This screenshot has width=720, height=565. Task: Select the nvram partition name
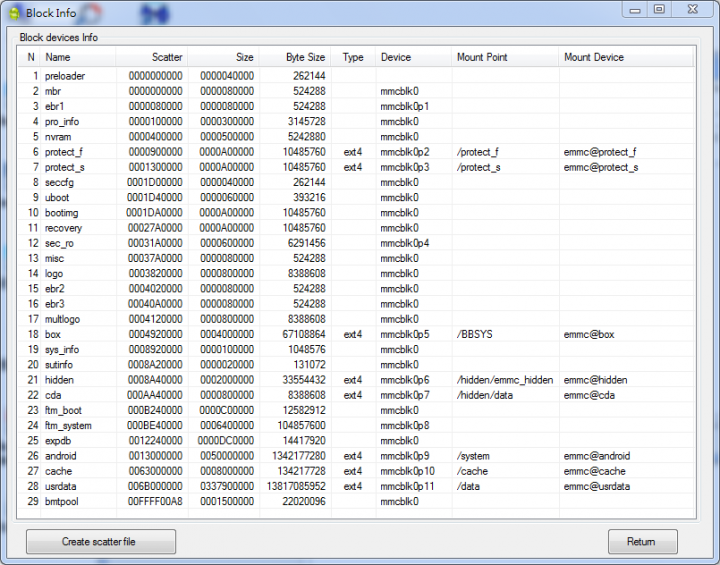pyautogui.click(x=58, y=136)
